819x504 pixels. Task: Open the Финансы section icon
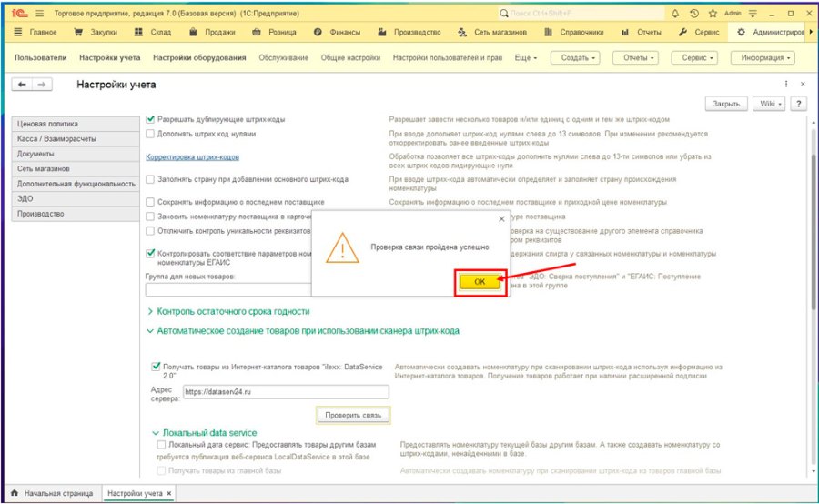click(x=318, y=32)
